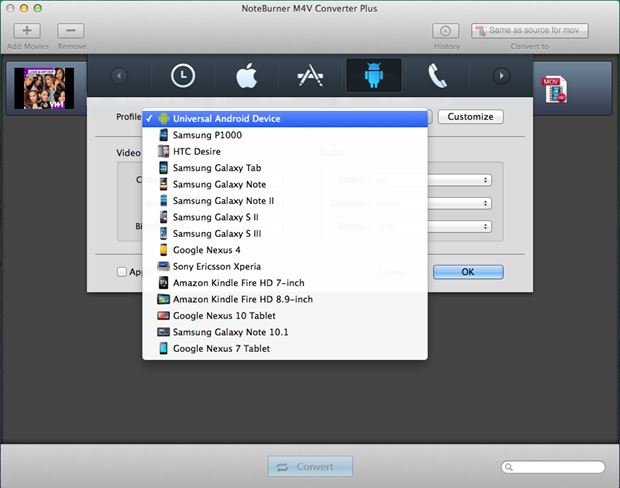620x488 pixels.
Task: Click the Convert button
Action: coord(310,467)
